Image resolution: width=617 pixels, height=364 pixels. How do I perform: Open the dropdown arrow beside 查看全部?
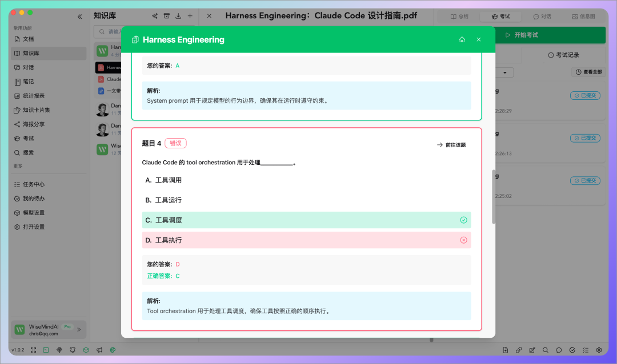pyautogui.click(x=505, y=72)
